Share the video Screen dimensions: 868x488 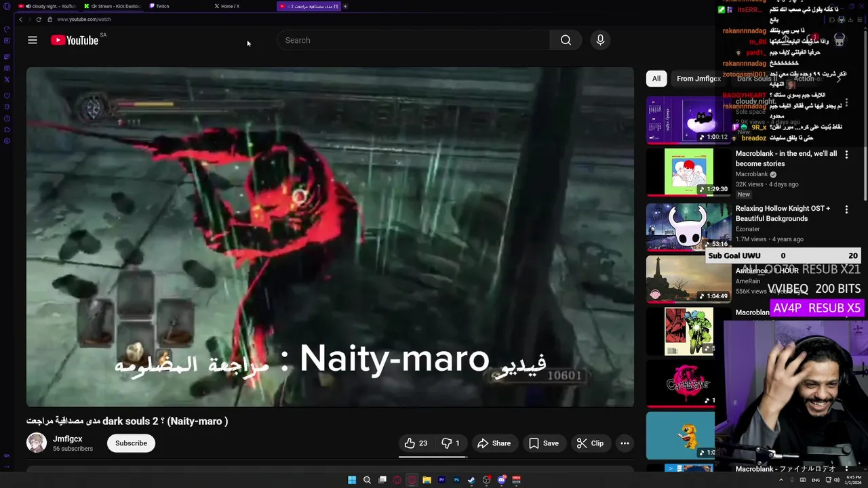click(494, 443)
